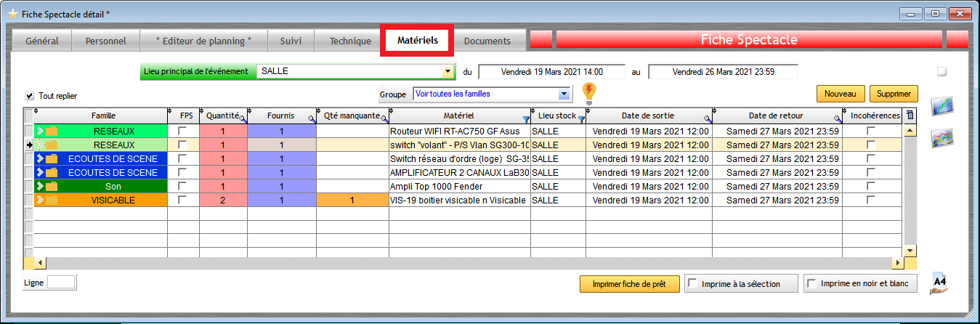980x324 pixels.
Task: Select the Matériels tab
Action: (418, 41)
